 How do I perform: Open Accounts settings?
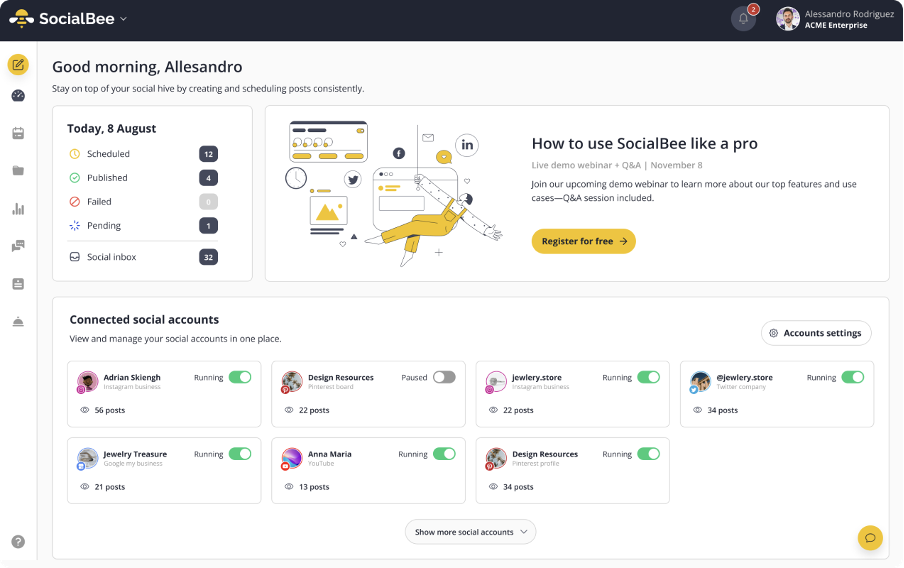point(815,333)
